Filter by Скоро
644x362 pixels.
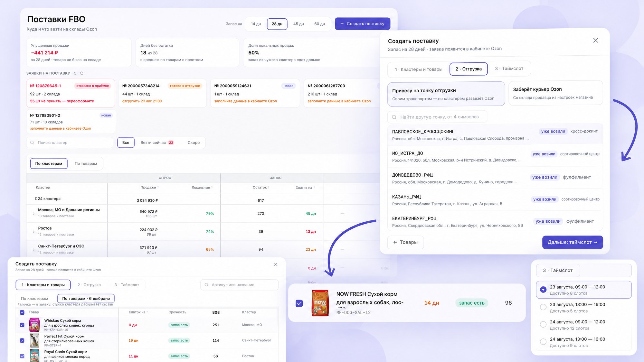(x=194, y=143)
